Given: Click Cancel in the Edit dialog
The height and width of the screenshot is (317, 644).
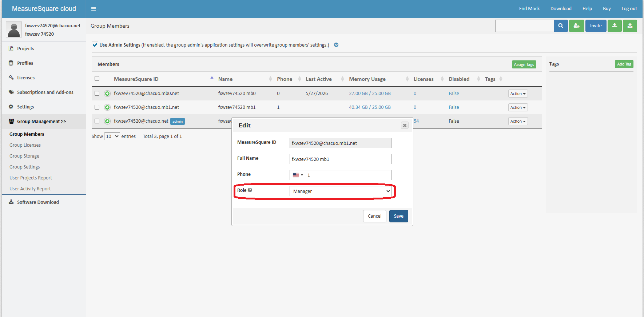Looking at the screenshot, I should [375, 216].
